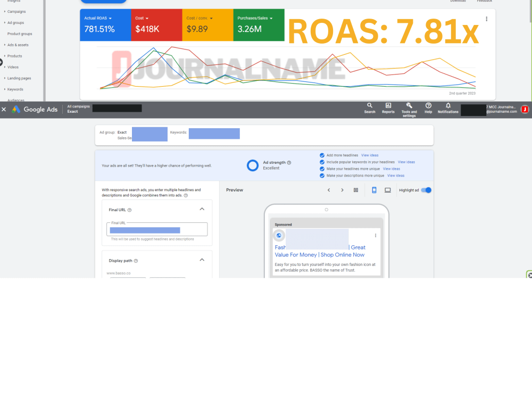Click the globe icon in the ad preview
The width and height of the screenshot is (532, 399).
[x=279, y=236]
